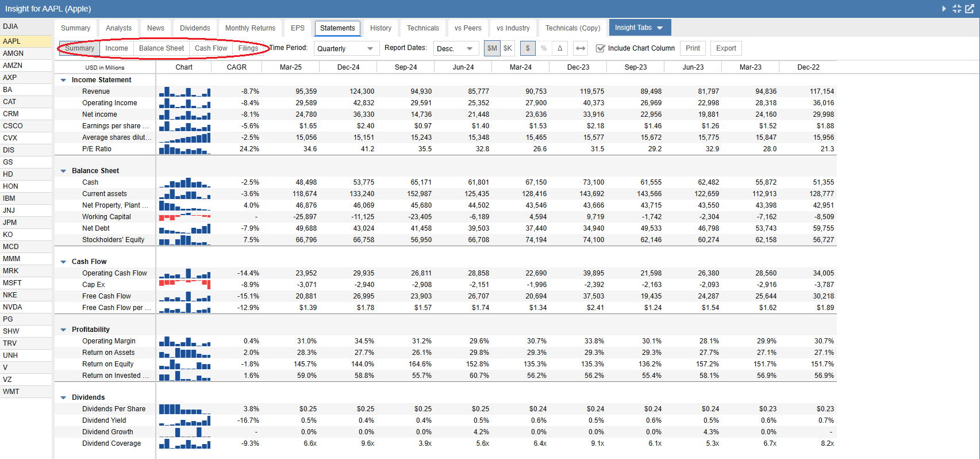The image size is (980, 459).
Task: Open the vs Industry tab
Action: (513, 28)
